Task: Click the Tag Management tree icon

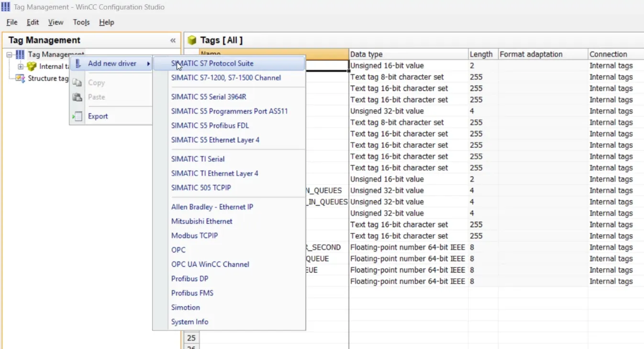Action: pos(20,55)
